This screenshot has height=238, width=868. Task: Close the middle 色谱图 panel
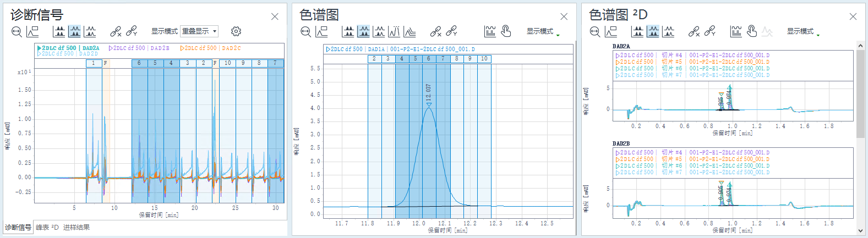(564, 16)
